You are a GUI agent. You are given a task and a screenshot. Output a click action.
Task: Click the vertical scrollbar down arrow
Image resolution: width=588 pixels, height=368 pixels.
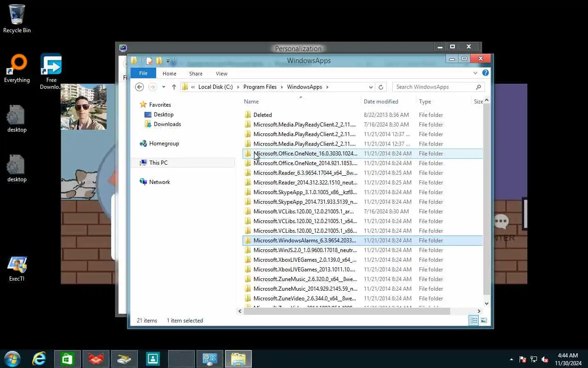pyautogui.click(x=487, y=304)
